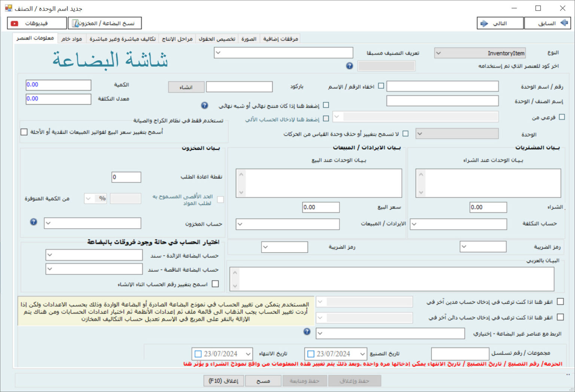
Task: Click help icon next to final product checkbox
Action: [204, 106]
